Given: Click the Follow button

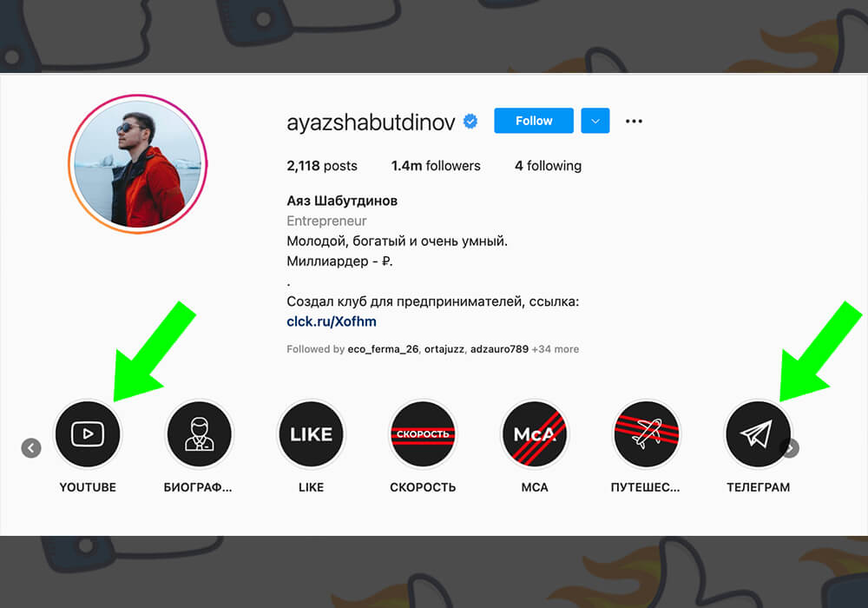Looking at the screenshot, I should tap(534, 121).
